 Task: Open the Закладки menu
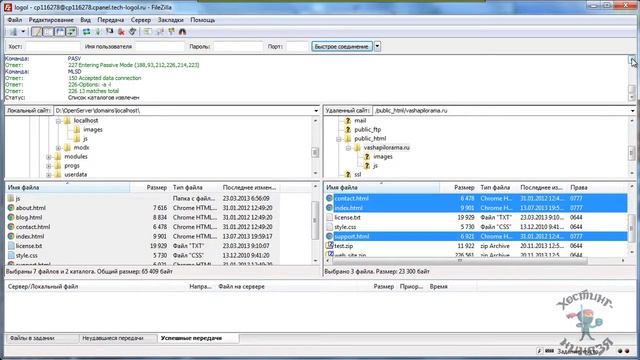(171, 20)
